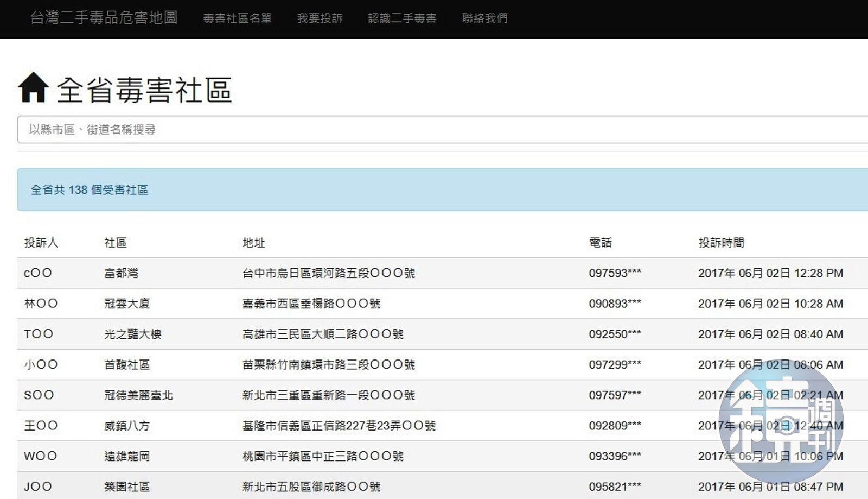
Task: Focus the 以縣市區、街道名稱搜尋 search field
Action: 434,130
